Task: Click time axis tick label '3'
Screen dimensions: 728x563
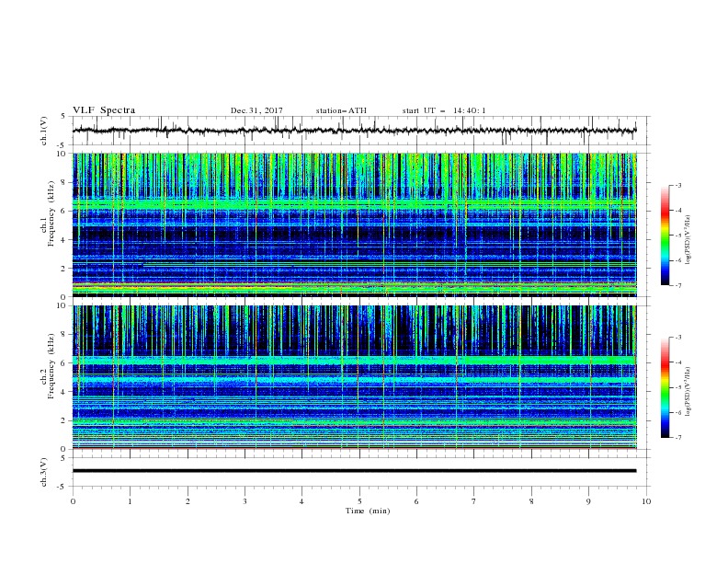Action: [245, 501]
